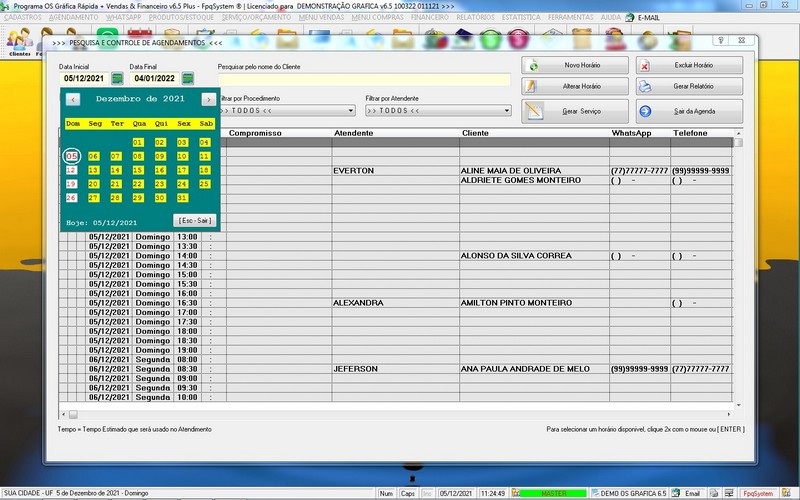The height and width of the screenshot is (500, 800).
Task: Click the Data Inicial date field
Action: (84, 79)
